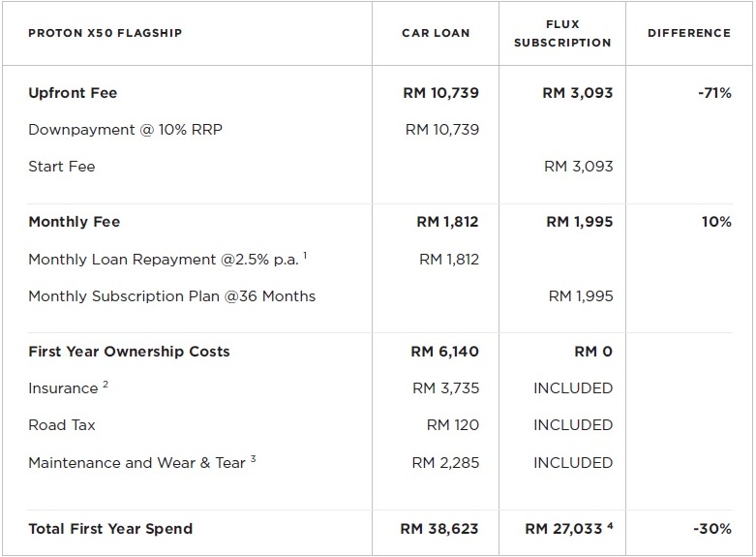Click the 10% difference value
This screenshot has height=557, width=756.
(x=716, y=222)
